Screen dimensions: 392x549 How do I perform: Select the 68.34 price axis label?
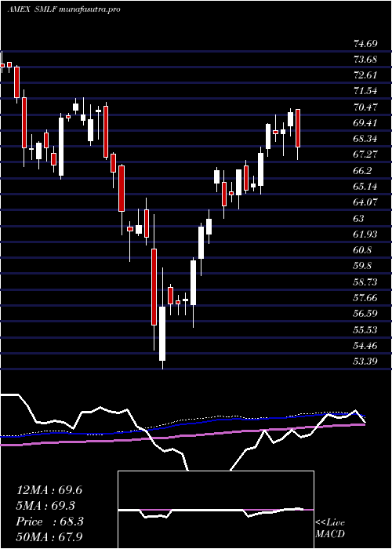(366, 139)
